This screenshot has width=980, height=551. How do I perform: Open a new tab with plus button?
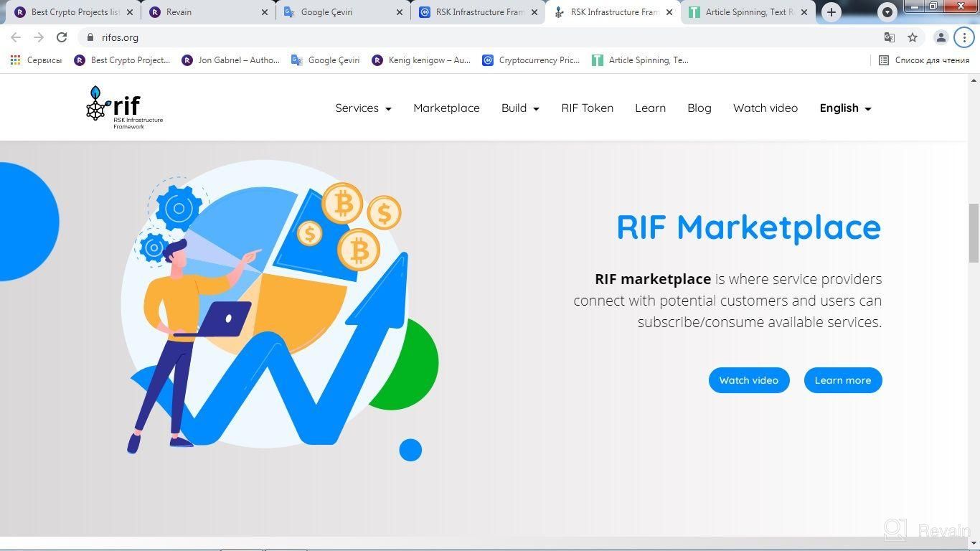click(x=831, y=12)
